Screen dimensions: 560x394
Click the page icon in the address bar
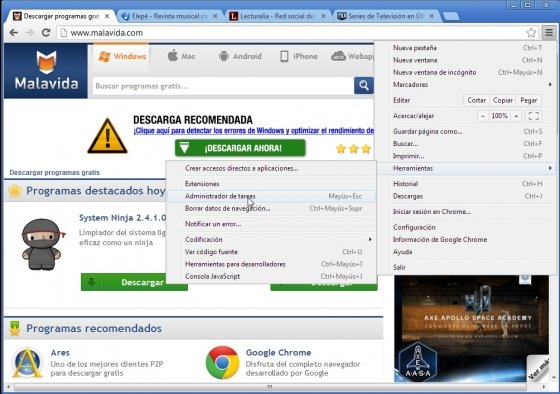tap(64, 33)
